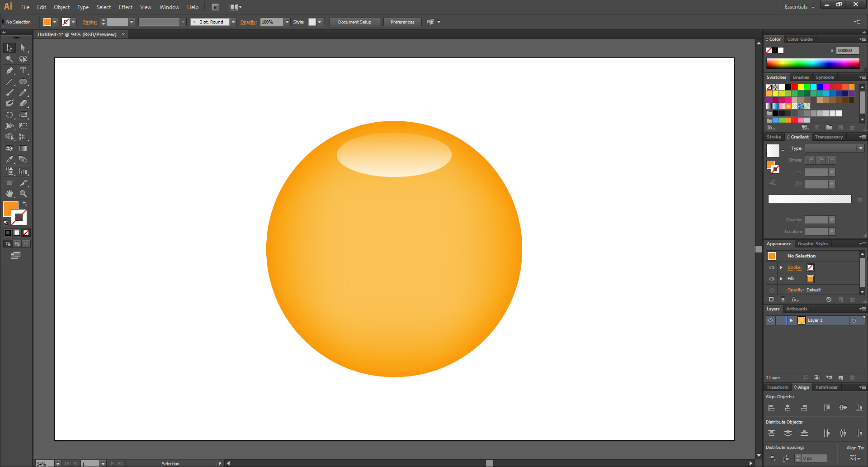This screenshot has height=467, width=868.
Task: Click Horizontal Align Left in Align panel
Action: (x=772, y=408)
